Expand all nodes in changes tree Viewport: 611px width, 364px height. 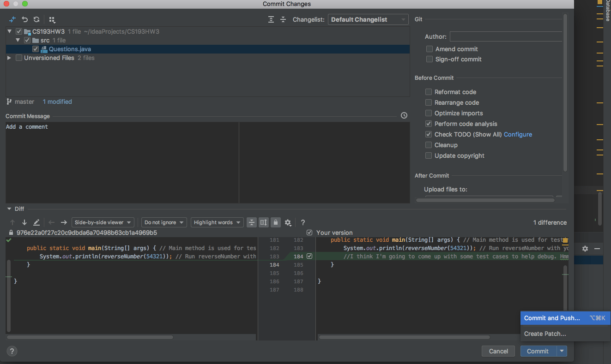click(271, 19)
